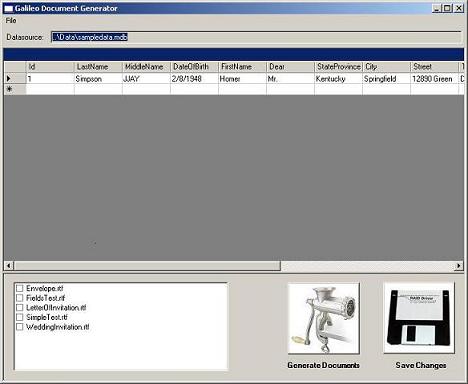Select the cell containing Springfield

tap(386, 79)
